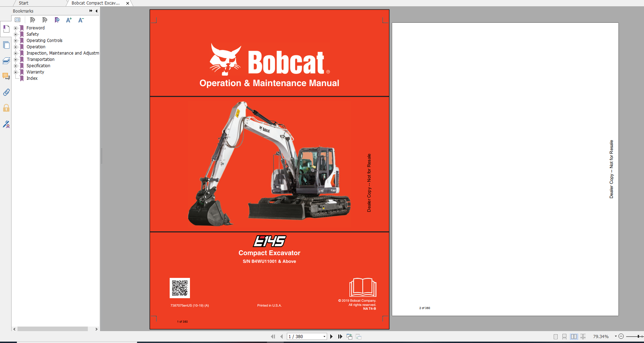
Task: Click the bookmark options list icon
Action: (17, 20)
